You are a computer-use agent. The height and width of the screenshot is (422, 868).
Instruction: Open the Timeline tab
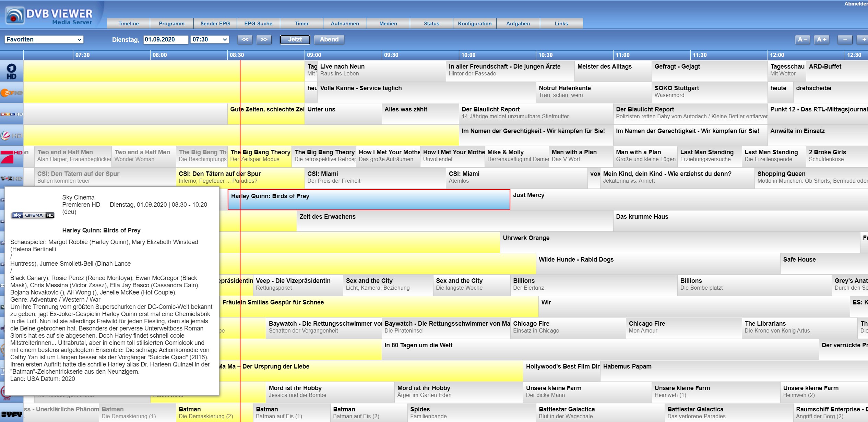[x=128, y=23]
